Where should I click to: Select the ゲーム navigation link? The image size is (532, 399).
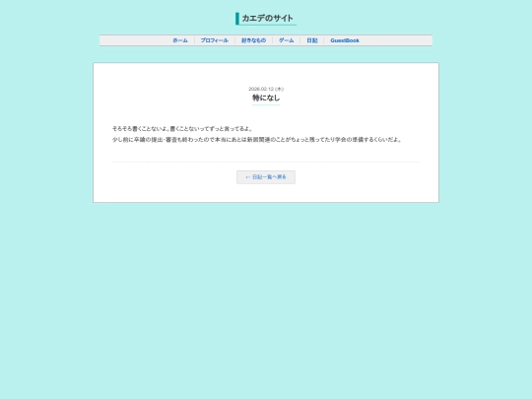click(x=287, y=40)
